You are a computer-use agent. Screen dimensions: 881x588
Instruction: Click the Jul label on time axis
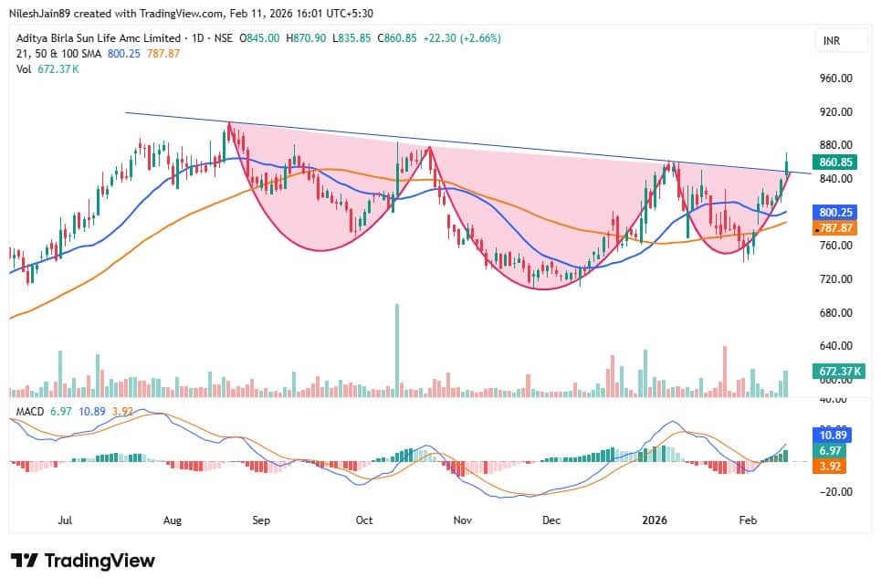(65, 520)
